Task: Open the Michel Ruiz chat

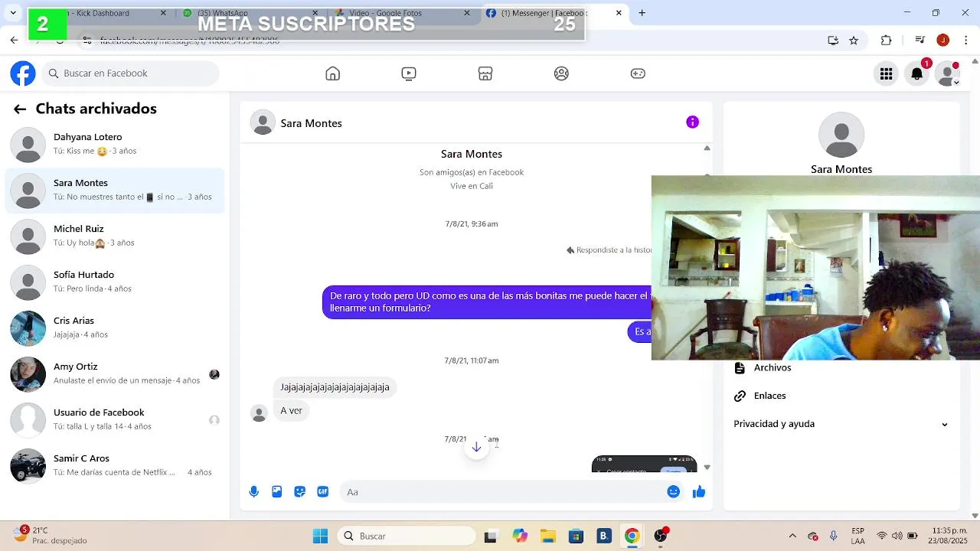Action: (x=115, y=236)
